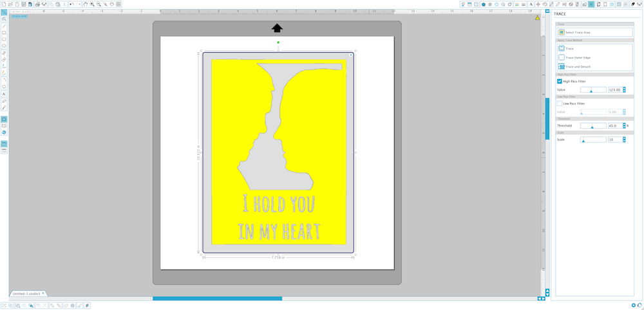This screenshot has width=644, height=310.
Task: Zoom out with the magnifier minus icon
Action: coord(99,4)
